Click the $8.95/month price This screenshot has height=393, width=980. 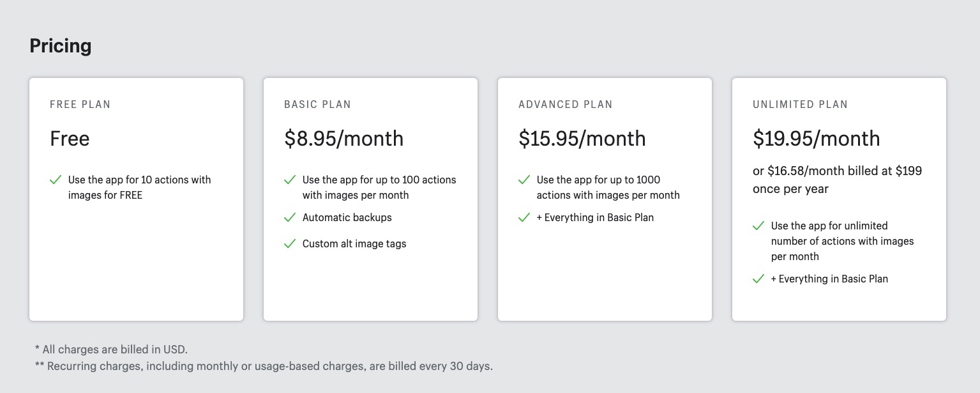[343, 139]
